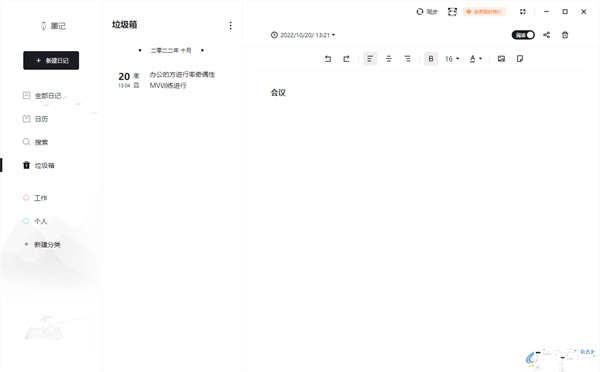Toggle bold formatting
Viewport: 600px width, 372px height.
pyautogui.click(x=431, y=59)
